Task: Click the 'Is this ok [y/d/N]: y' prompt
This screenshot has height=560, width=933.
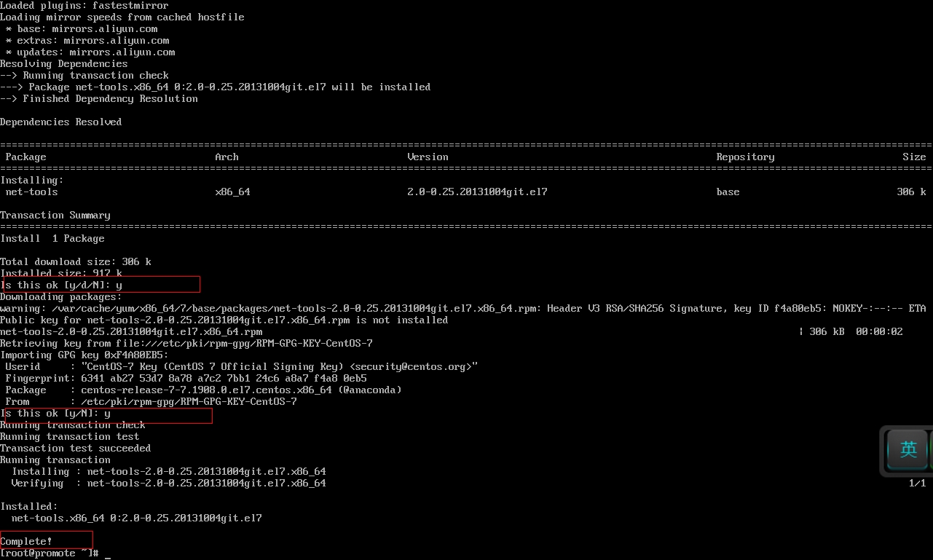Action: pyautogui.click(x=61, y=285)
